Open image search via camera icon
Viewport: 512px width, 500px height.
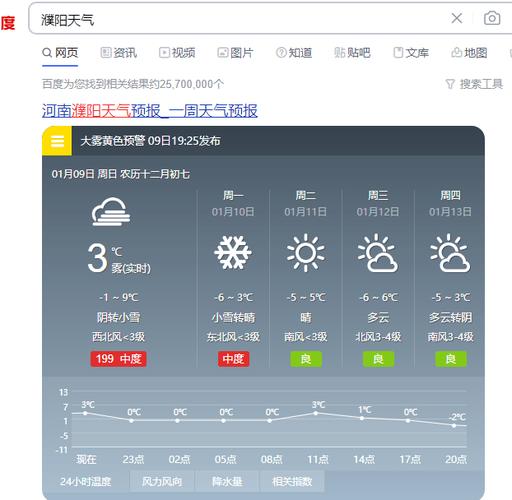tap(492, 18)
